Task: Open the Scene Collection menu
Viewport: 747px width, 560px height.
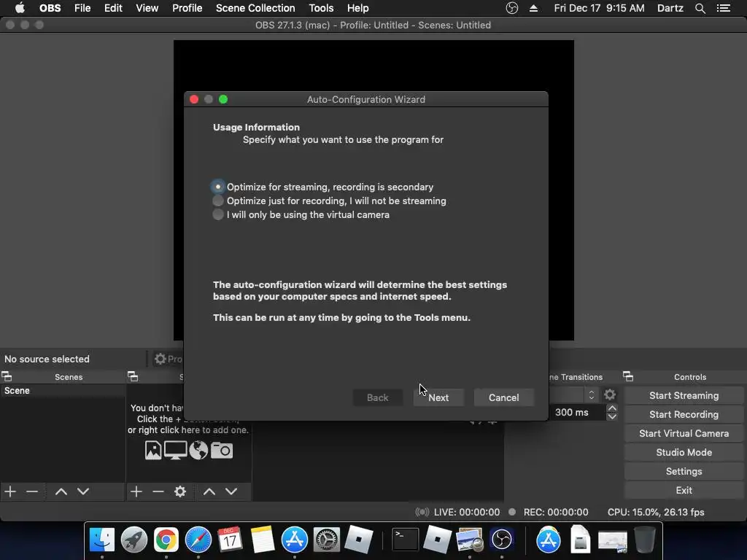Action: point(255,8)
